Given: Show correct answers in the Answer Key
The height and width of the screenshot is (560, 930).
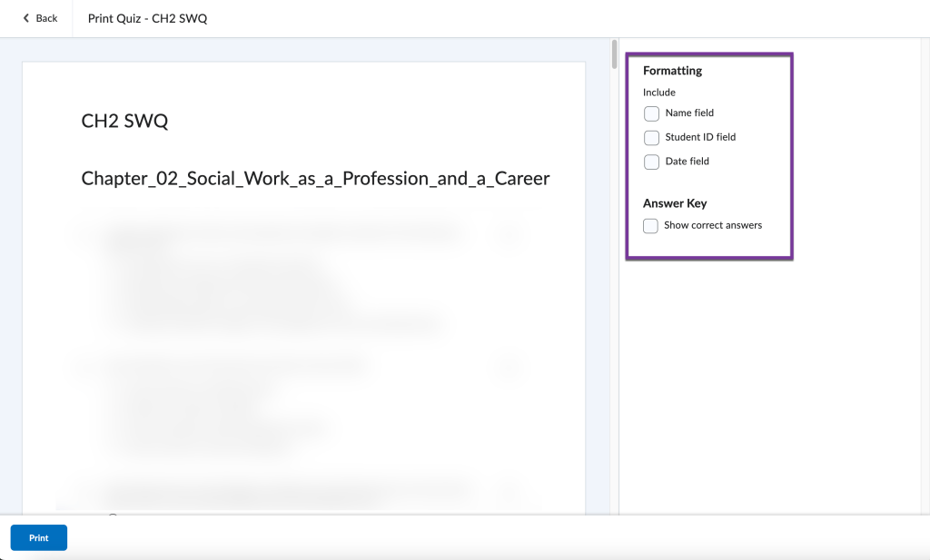Looking at the screenshot, I should (650, 225).
